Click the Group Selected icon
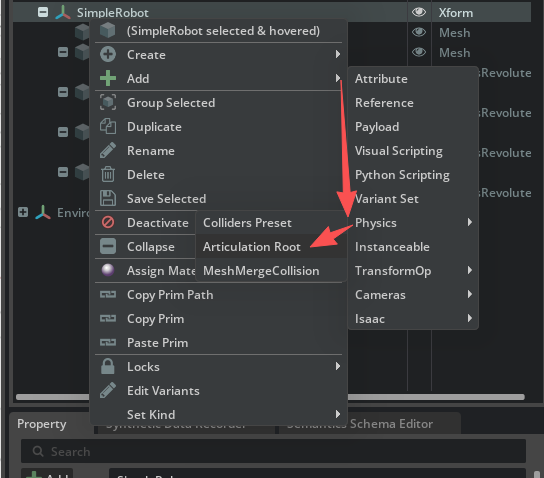Screen dimensions: 544x478 tap(108, 102)
